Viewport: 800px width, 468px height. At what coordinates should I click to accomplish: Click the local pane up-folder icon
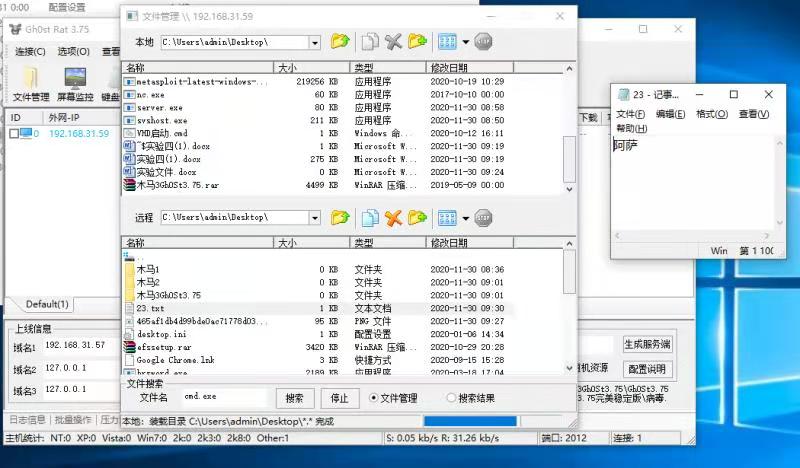[x=340, y=41]
